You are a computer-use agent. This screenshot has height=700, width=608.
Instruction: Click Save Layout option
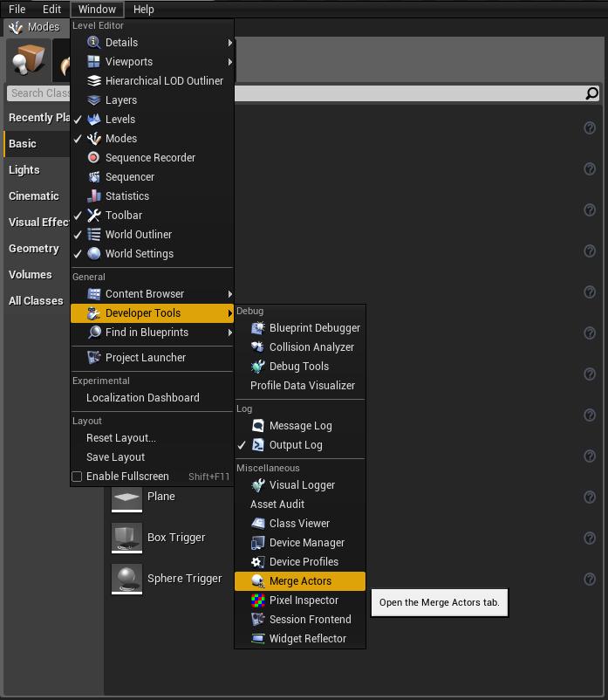click(116, 457)
